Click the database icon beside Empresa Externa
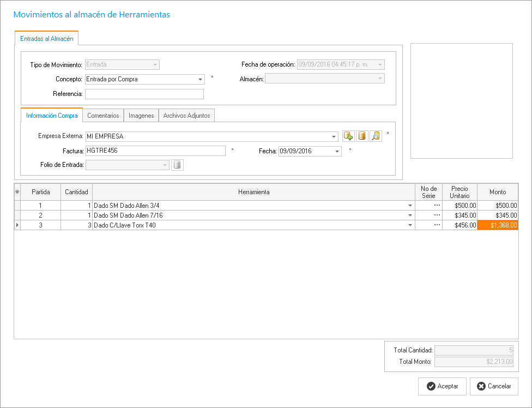The image size is (532, 408). (362, 136)
